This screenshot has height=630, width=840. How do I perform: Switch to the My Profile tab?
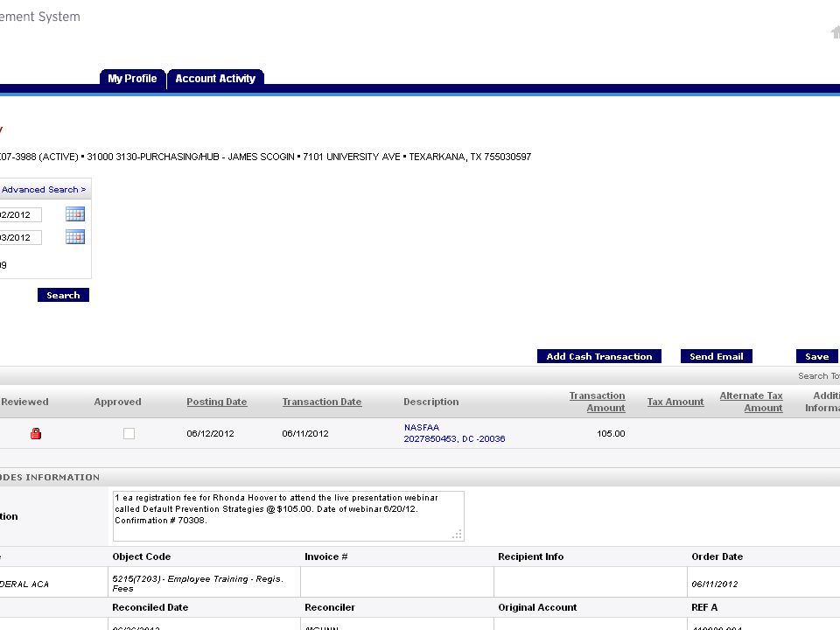click(132, 78)
